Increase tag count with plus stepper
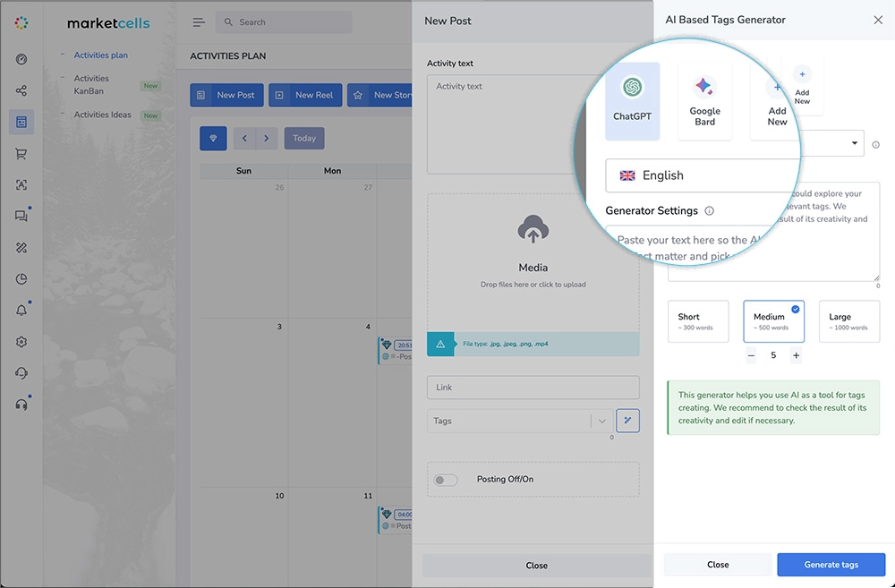The width and height of the screenshot is (895, 588). 796,355
